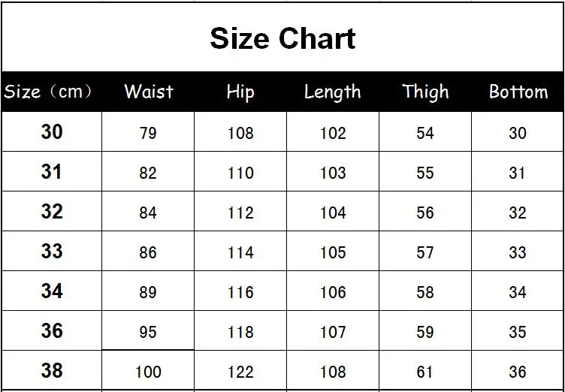Click the Length column header

[x=333, y=92]
